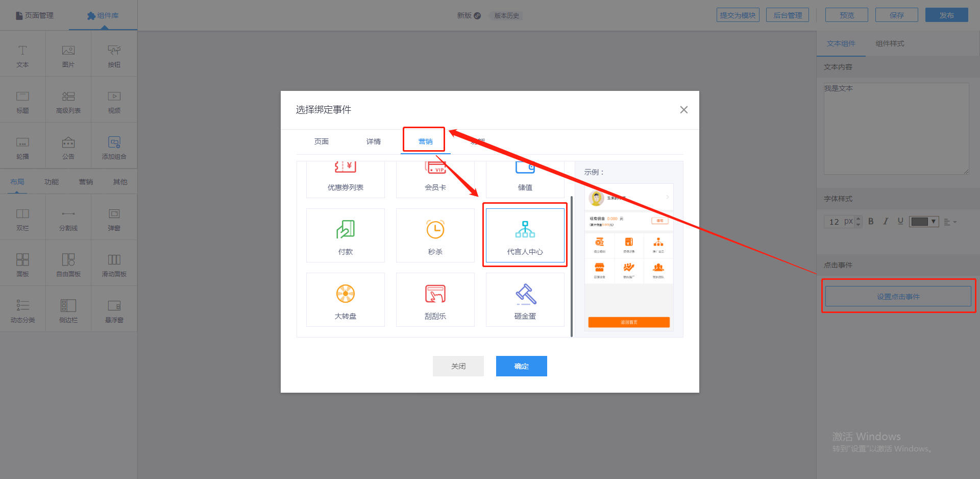The width and height of the screenshot is (980, 479).
Task: Click the dark font color swatch
Action: 919,221
